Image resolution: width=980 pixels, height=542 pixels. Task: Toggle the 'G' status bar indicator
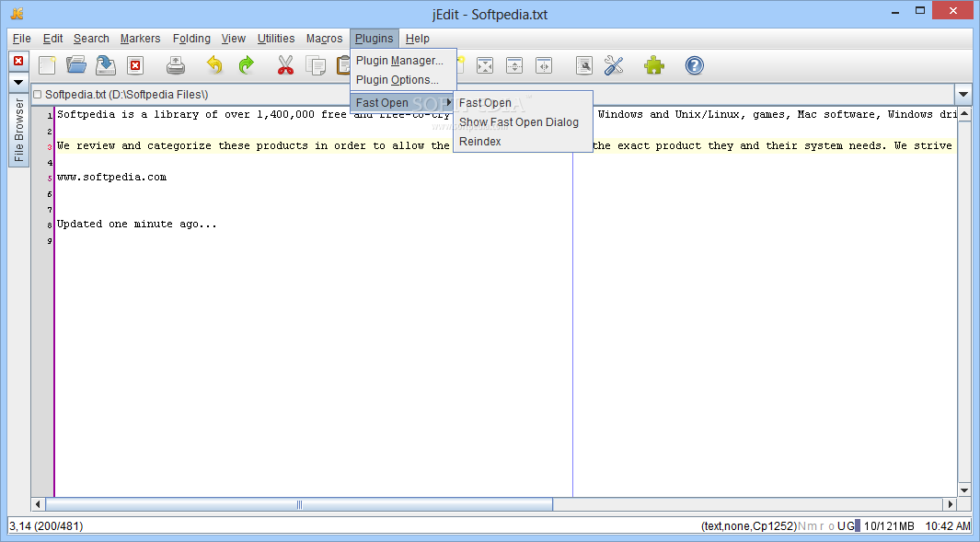click(850, 526)
